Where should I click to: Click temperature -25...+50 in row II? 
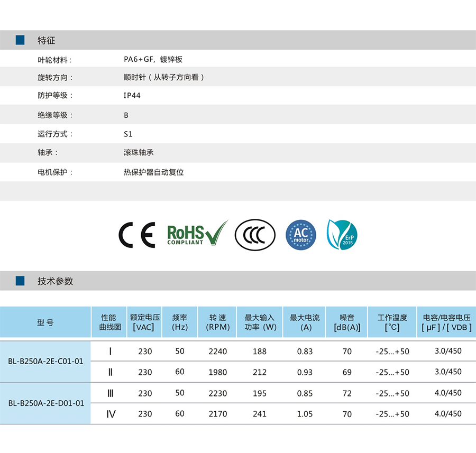(x=392, y=372)
